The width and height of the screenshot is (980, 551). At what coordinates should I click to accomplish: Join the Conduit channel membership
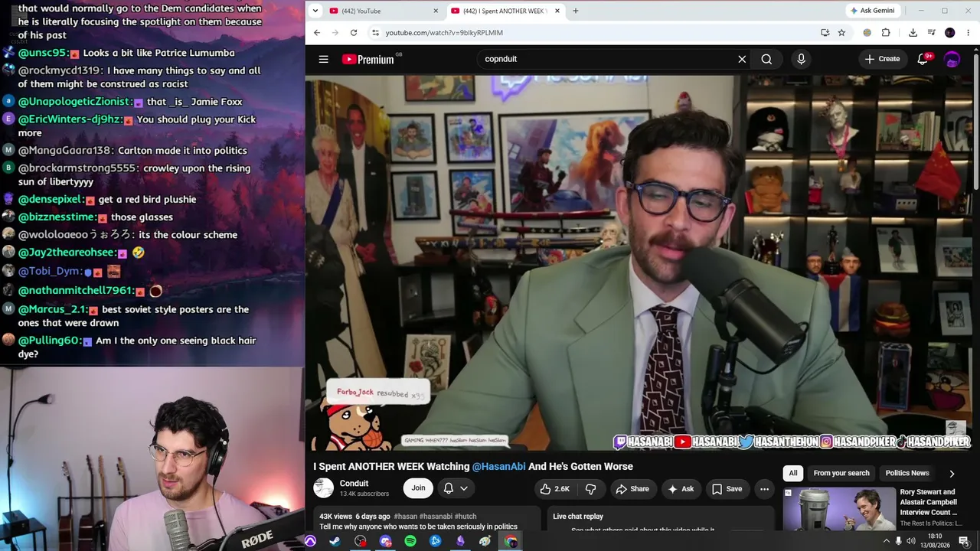tap(418, 488)
